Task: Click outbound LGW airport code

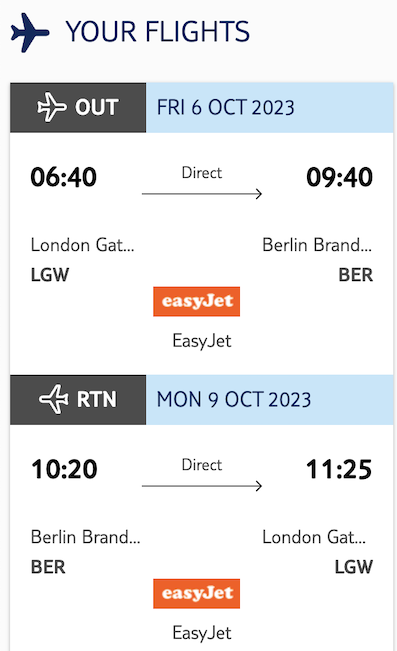Action: [50, 275]
